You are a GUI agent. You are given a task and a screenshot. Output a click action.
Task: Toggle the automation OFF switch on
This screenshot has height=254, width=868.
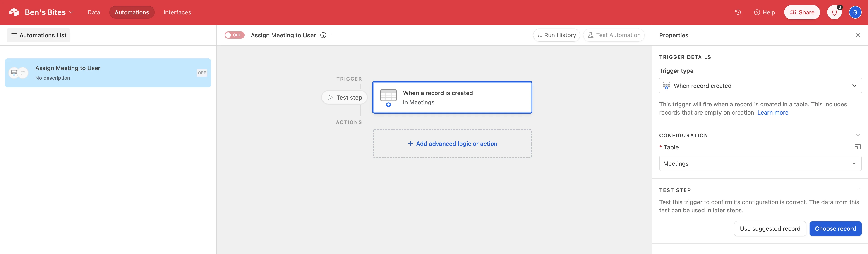234,35
